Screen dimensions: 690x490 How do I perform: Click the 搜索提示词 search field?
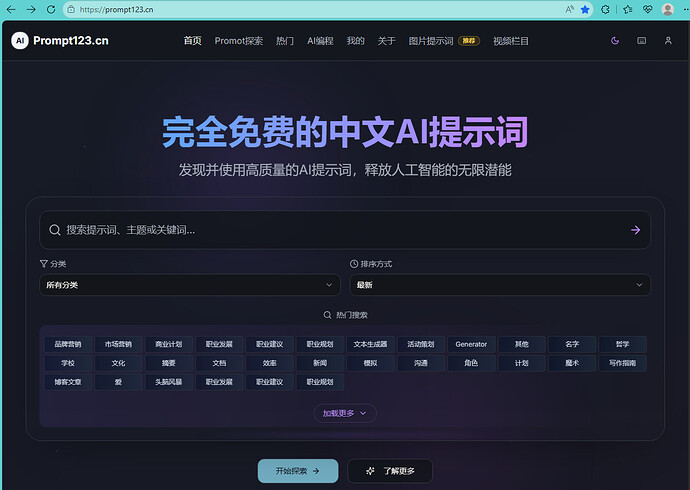point(345,230)
